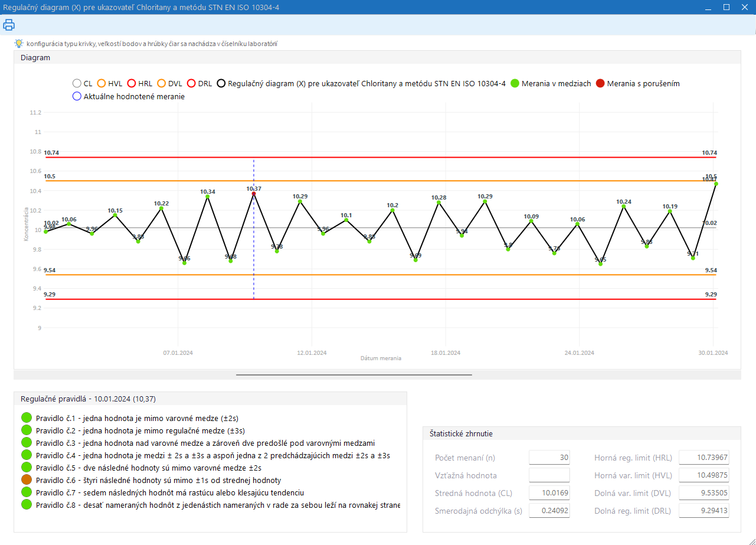Select the 10.47 final data point
Viewport: 756px width, 545px height.
(x=716, y=184)
